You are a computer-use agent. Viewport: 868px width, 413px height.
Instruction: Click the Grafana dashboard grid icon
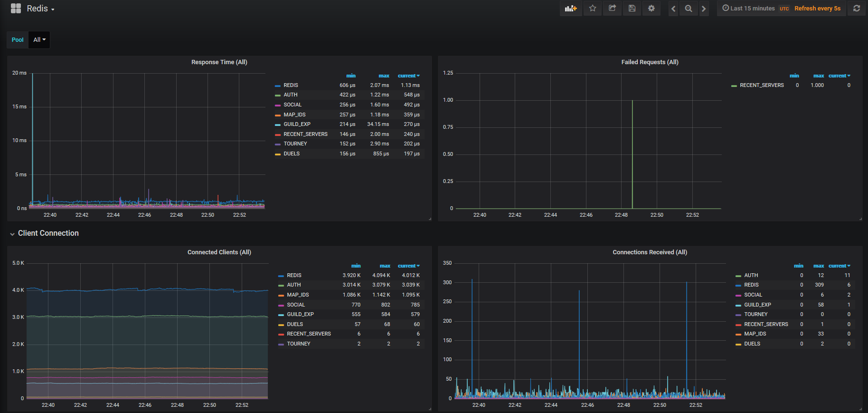[x=16, y=9]
